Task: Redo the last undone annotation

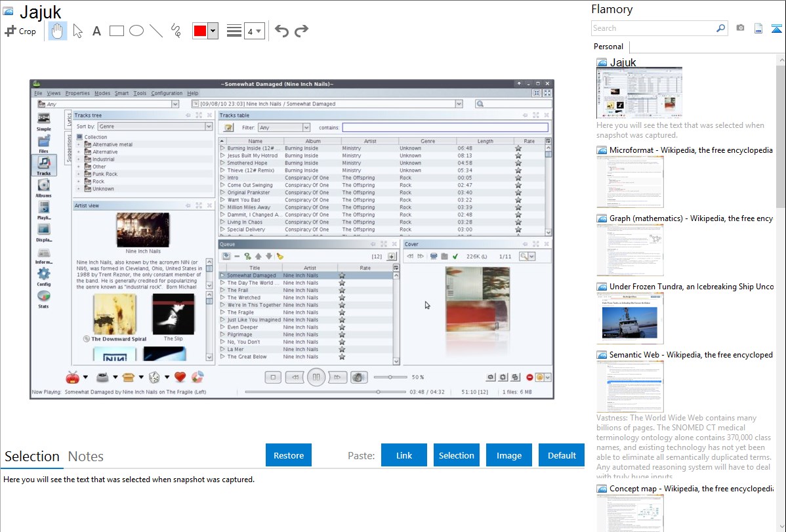Action: pyautogui.click(x=301, y=31)
